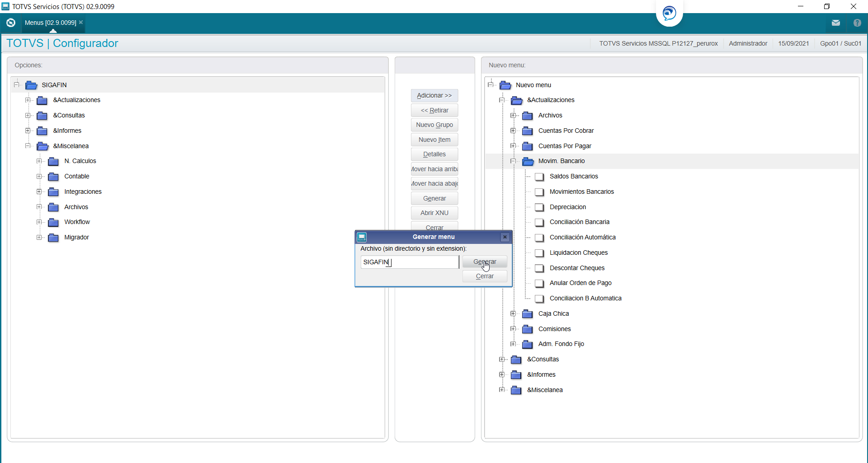Expand the Caja Chica folder
The image size is (868, 463).
point(513,313)
